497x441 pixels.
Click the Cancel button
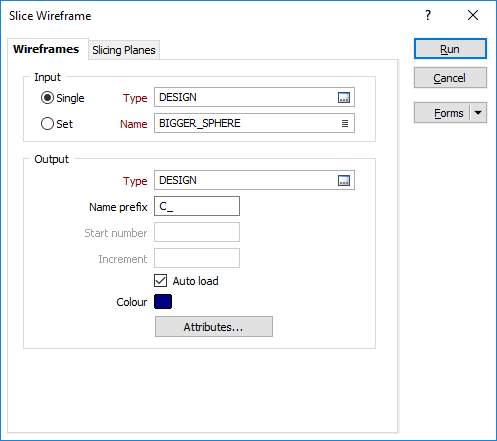(450, 78)
